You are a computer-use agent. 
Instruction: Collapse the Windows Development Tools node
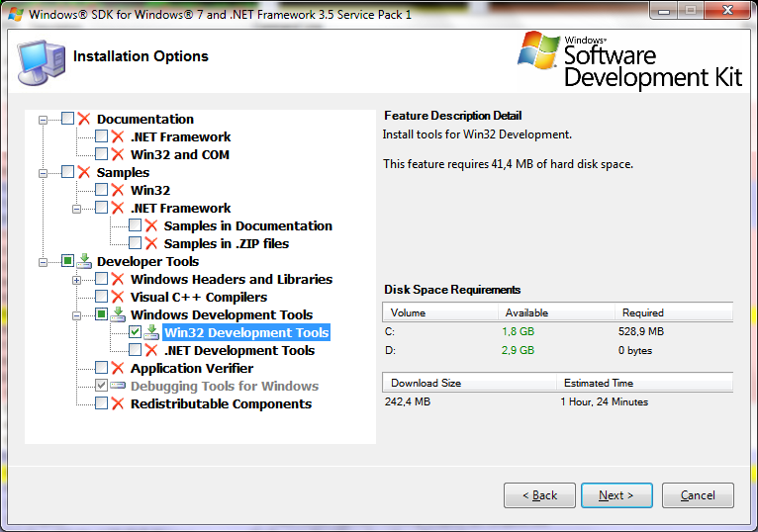pos(76,315)
